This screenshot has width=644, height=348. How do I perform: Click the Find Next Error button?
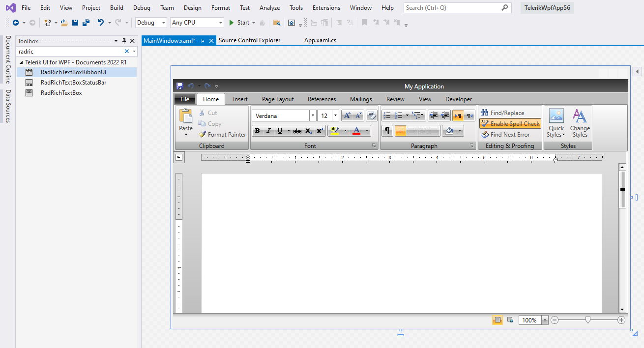click(510, 134)
